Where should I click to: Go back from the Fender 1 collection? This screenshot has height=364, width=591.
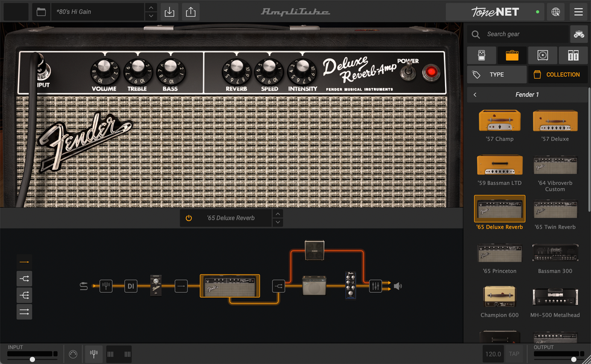point(475,95)
